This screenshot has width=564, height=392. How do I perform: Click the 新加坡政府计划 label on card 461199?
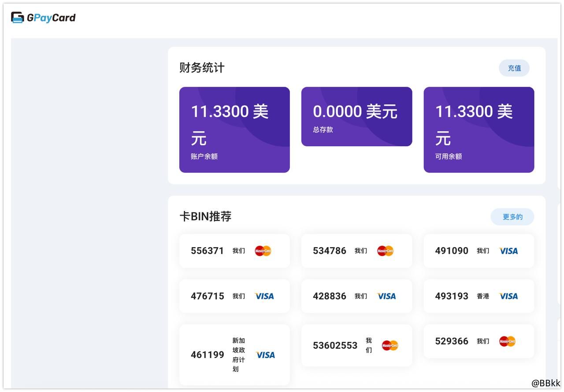click(239, 355)
